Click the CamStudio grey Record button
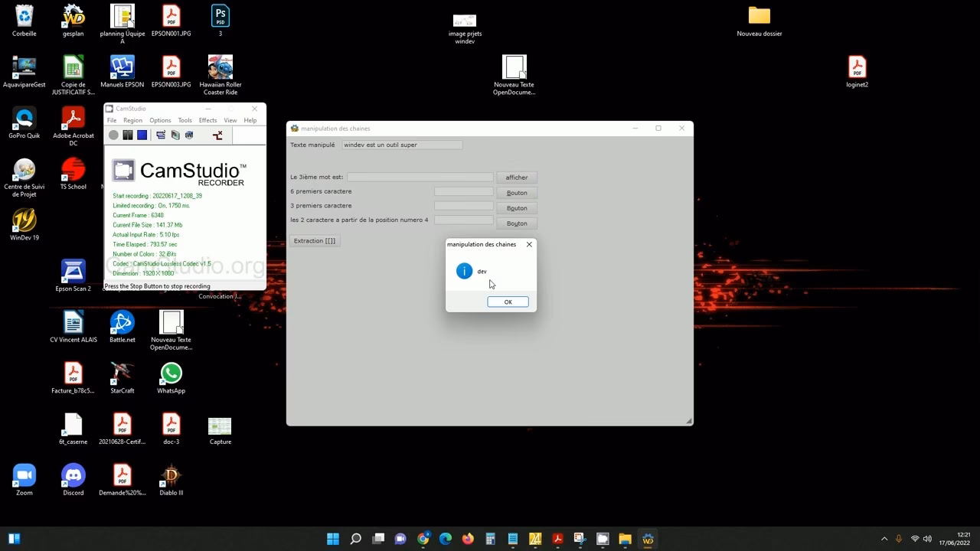 click(x=113, y=135)
